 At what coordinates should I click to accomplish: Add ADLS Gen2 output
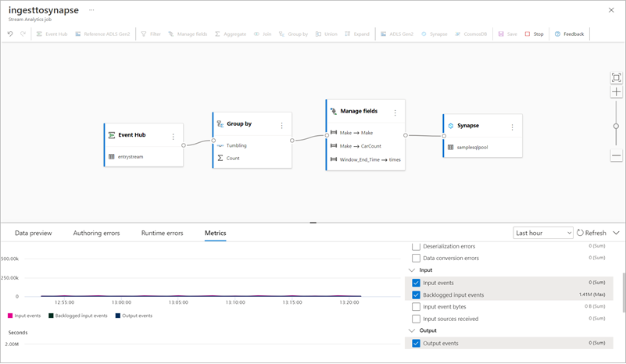[397, 34]
